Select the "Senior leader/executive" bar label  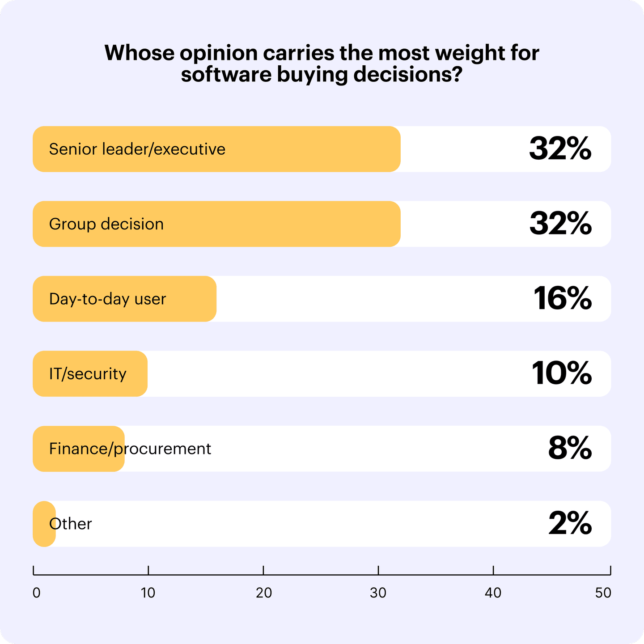[137, 149]
